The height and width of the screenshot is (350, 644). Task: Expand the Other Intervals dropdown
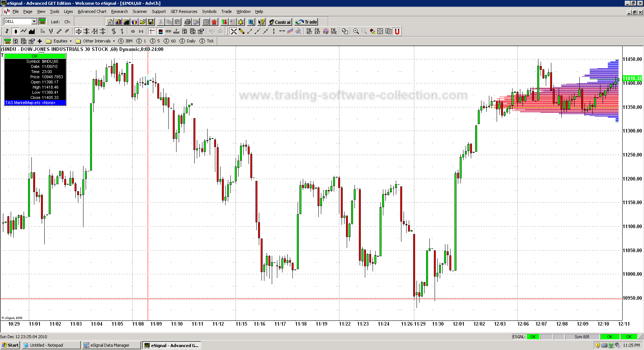pyautogui.click(x=114, y=41)
